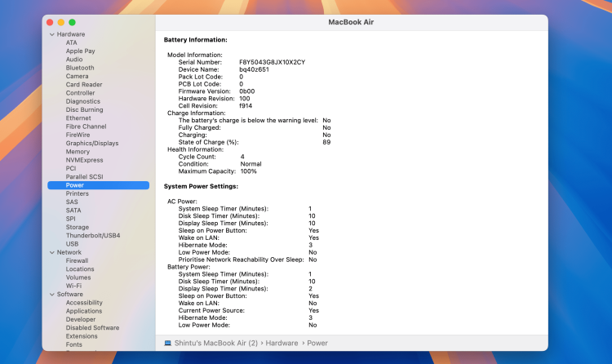This screenshot has height=364, width=612.
Task: Open Parallel SCSI in the sidebar
Action: click(x=84, y=177)
